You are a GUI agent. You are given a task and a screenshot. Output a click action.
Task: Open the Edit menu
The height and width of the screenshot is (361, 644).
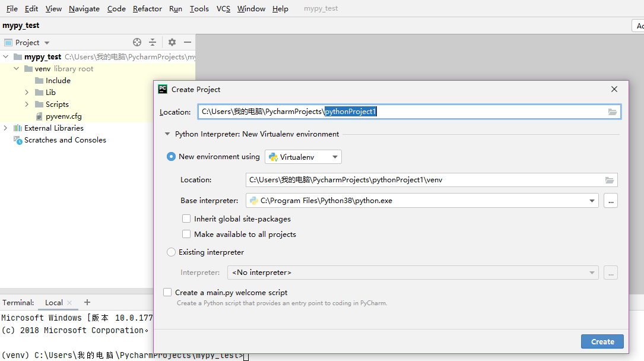point(31,9)
